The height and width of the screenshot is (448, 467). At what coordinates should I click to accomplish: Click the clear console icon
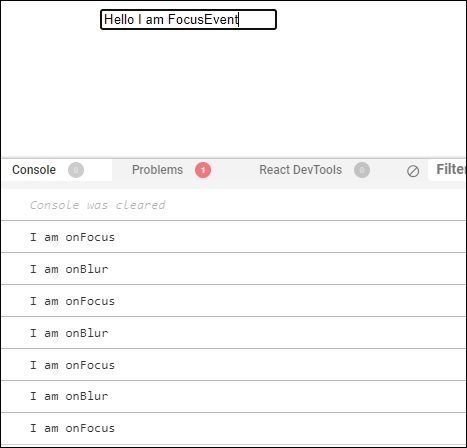click(413, 171)
